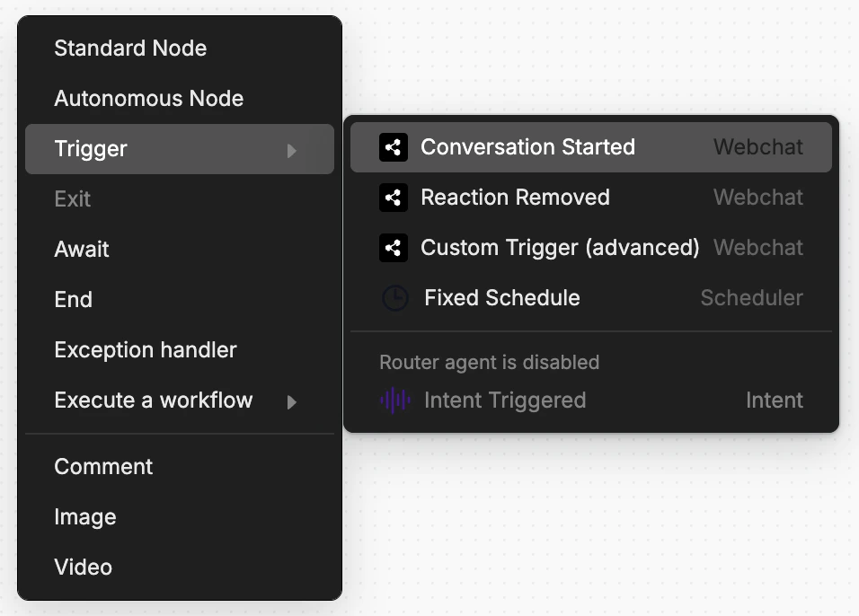Choose the Await node option
The width and height of the screenshot is (859, 616).
coord(180,250)
